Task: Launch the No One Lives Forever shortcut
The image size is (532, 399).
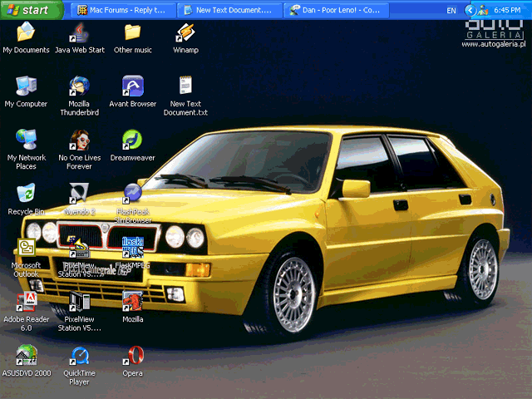Action: (79, 140)
